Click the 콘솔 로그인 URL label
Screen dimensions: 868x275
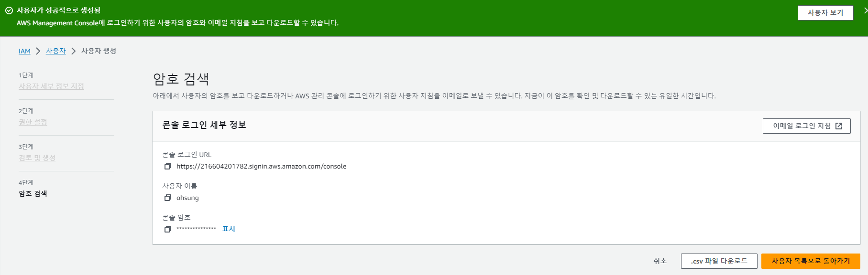click(x=187, y=155)
